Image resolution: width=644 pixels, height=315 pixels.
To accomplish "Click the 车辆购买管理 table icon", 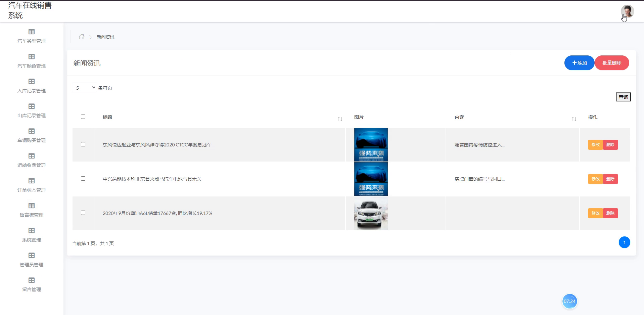I will (32, 131).
